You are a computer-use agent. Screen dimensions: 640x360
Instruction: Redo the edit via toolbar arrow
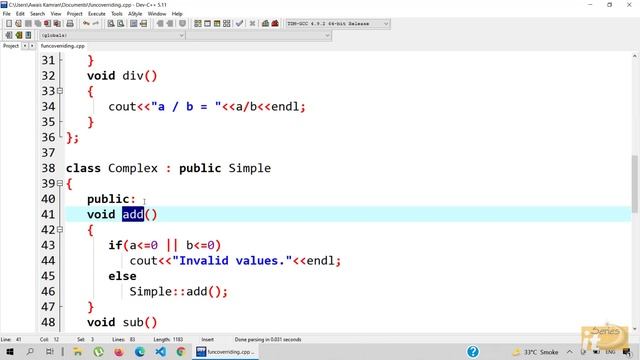[x=96, y=24]
